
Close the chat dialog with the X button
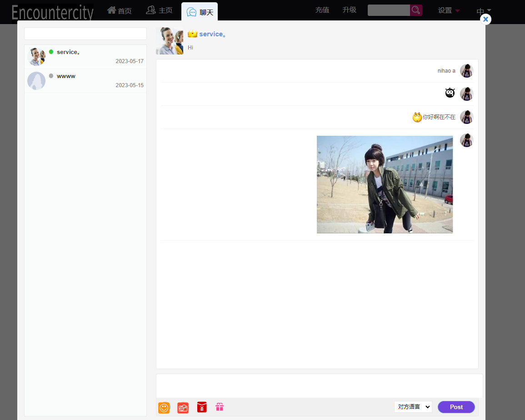[x=485, y=19]
